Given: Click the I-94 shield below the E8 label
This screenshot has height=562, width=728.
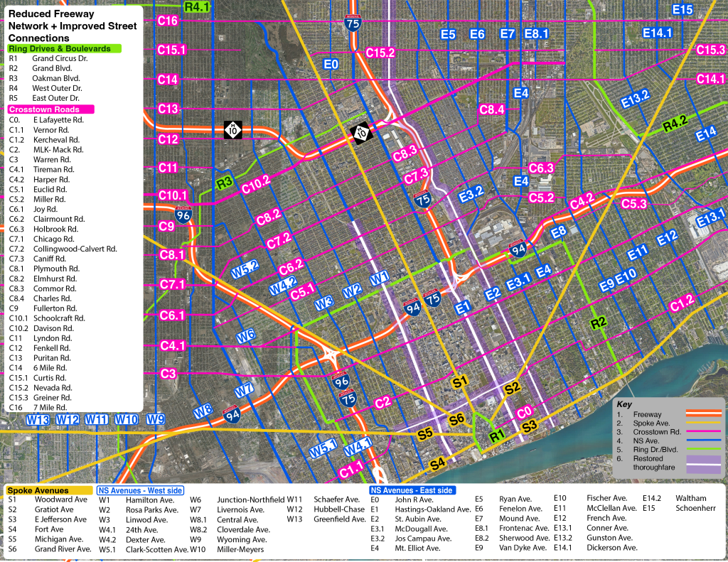Looking at the screenshot, I should [x=518, y=249].
